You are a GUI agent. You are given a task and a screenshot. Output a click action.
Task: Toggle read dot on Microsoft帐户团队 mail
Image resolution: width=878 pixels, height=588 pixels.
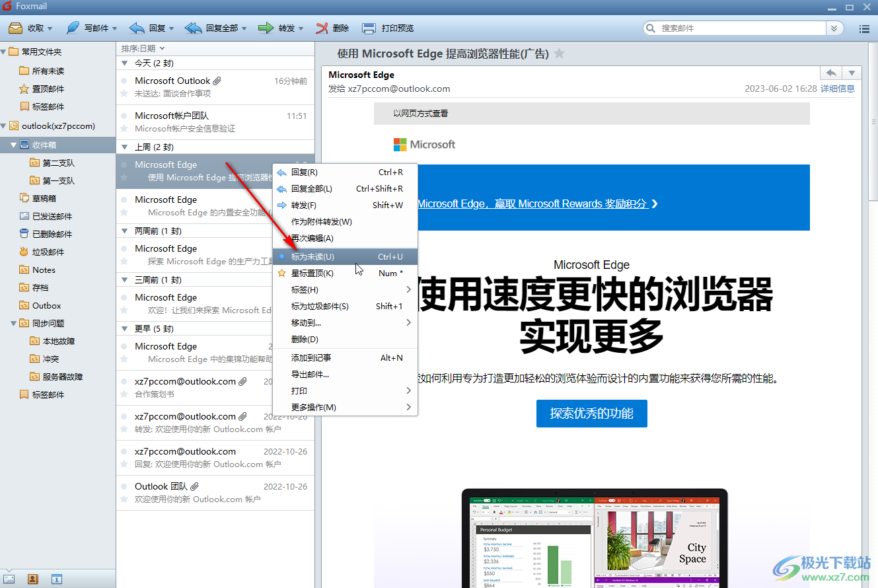124,116
